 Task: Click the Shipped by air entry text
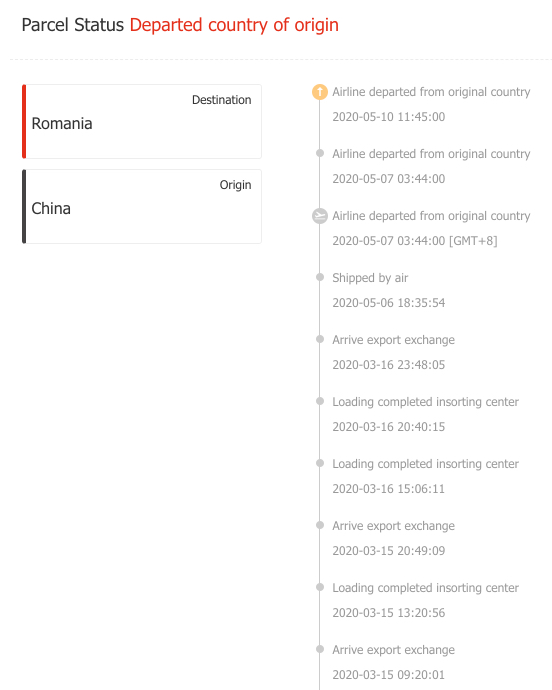coord(370,278)
